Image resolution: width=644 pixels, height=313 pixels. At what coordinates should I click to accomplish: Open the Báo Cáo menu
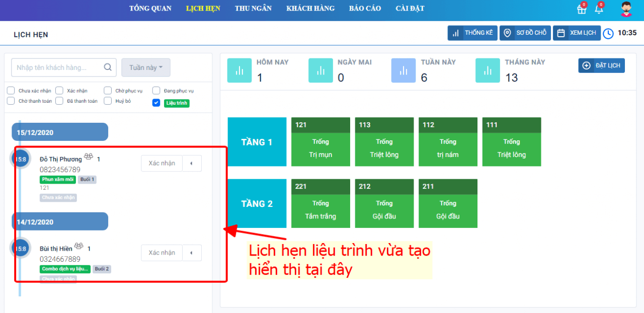[365, 9]
